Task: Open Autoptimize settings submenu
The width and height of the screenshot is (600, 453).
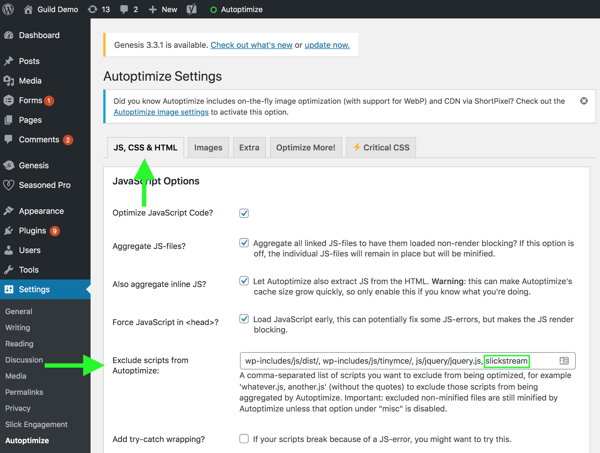Action: (x=27, y=440)
